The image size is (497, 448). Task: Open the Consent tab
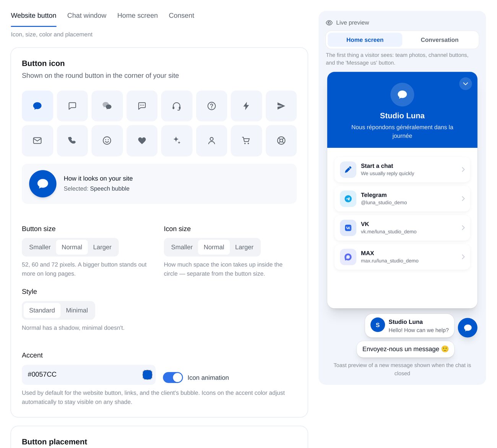click(182, 16)
